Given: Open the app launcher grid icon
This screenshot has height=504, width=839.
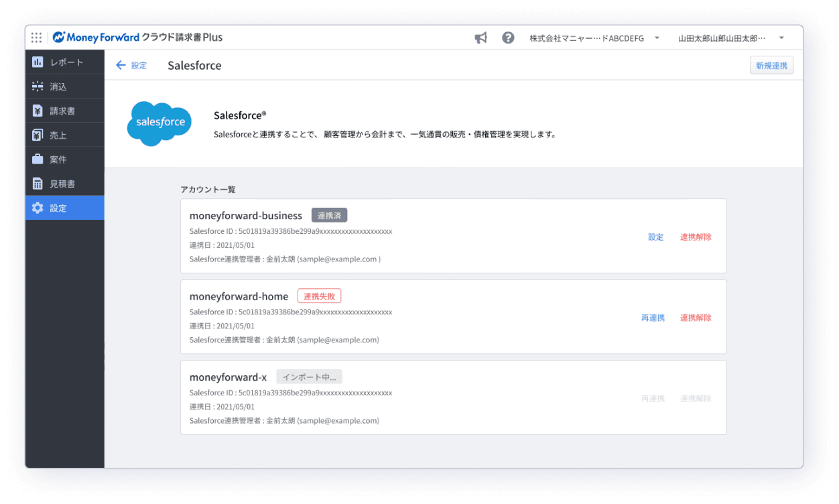Looking at the screenshot, I should [37, 38].
